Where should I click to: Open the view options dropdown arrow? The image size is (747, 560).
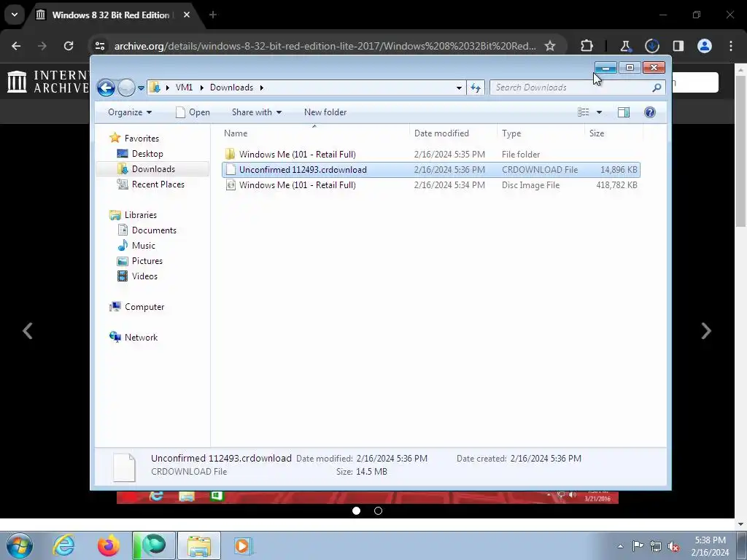600,112
